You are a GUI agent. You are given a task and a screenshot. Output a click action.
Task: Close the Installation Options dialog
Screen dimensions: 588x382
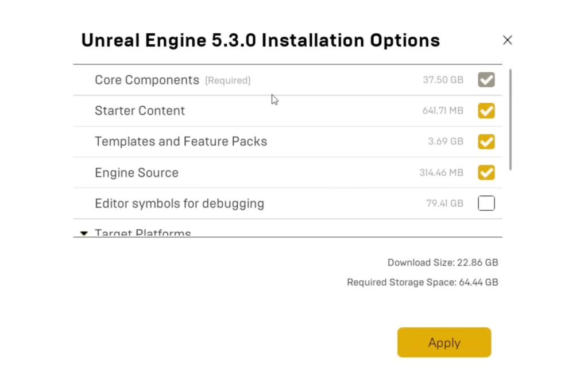coord(507,40)
